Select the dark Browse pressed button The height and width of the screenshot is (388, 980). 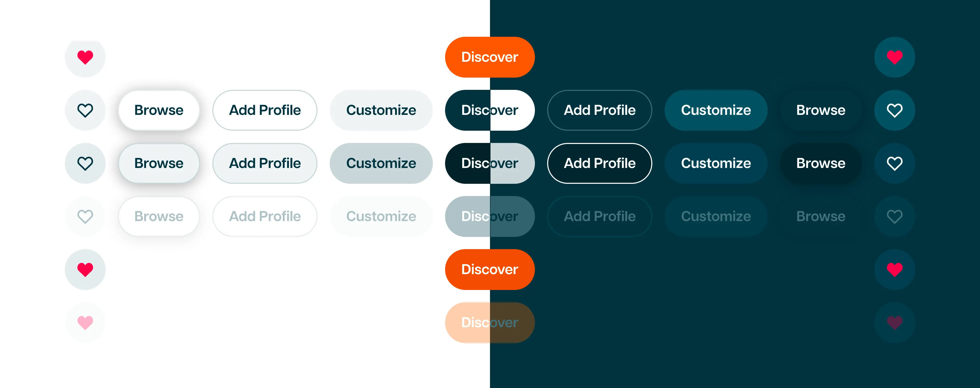tap(820, 163)
